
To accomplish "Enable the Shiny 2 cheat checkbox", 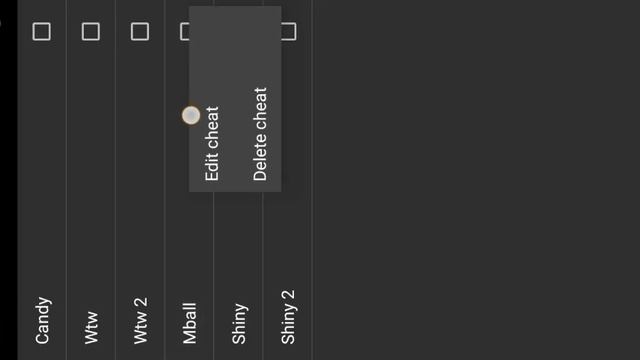I will click(289, 31).
